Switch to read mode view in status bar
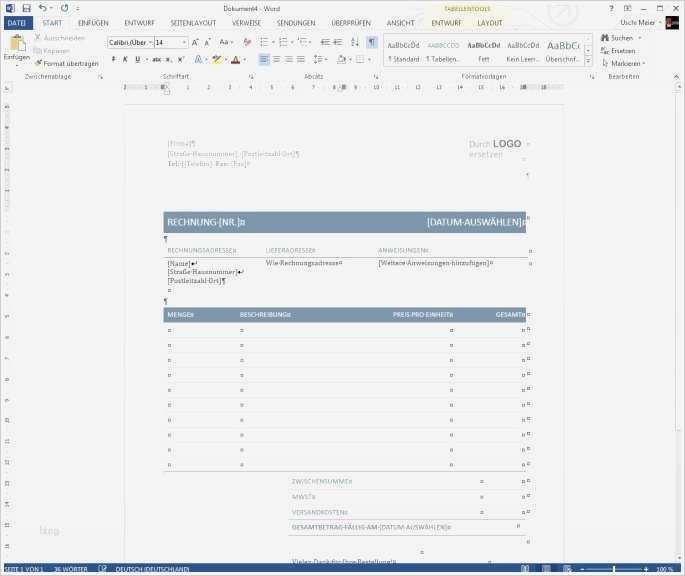Screen dimensions: 685x576 click(525, 569)
